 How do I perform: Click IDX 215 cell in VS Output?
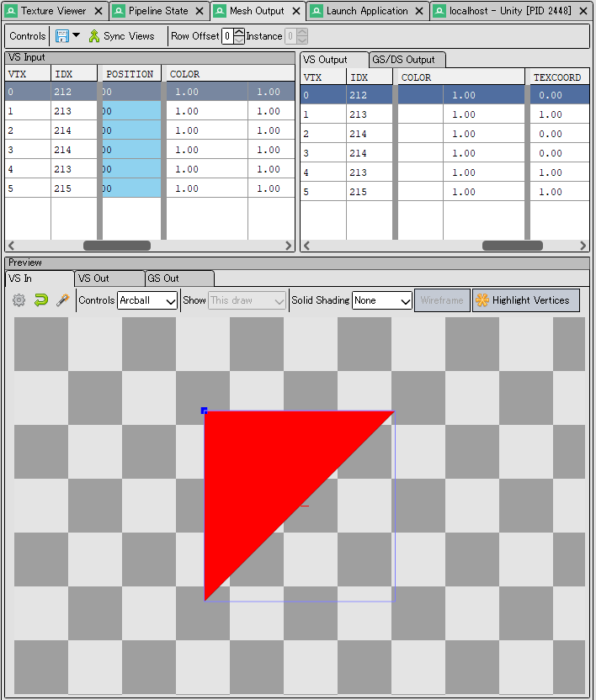pyautogui.click(x=369, y=192)
